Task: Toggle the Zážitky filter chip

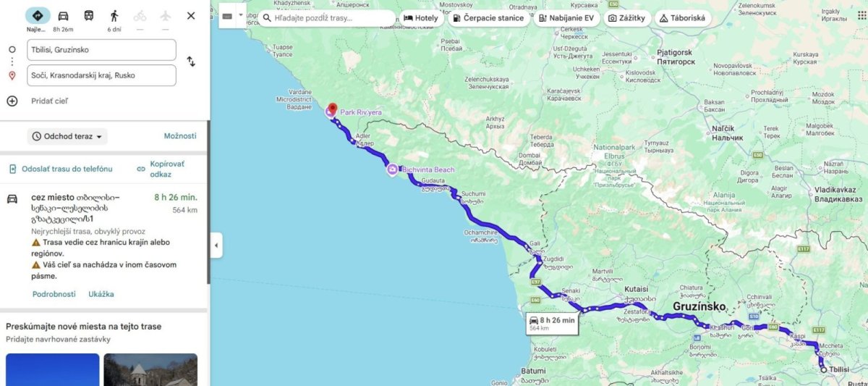Action: pyautogui.click(x=626, y=18)
